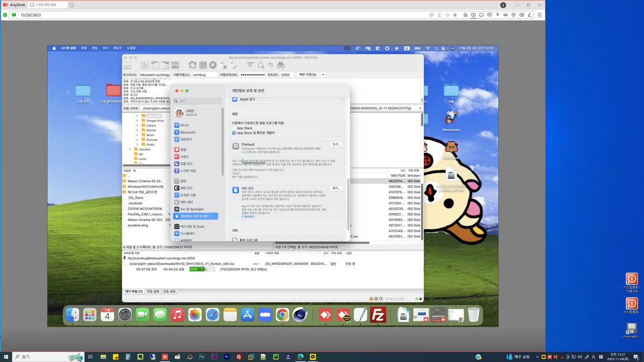Open 편집 menu in macOS menu bar

pyautogui.click(x=94, y=48)
